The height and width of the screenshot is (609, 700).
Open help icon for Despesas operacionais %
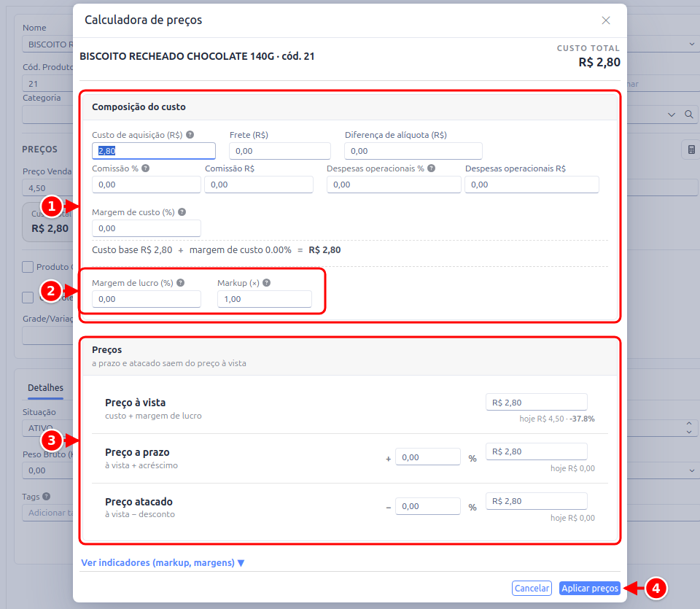pos(431,168)
